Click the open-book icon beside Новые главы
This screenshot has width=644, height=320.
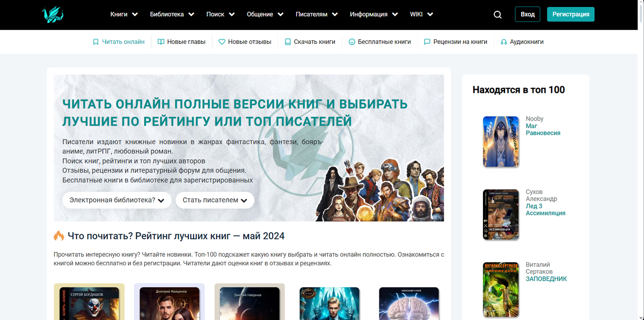coord(161,42)
